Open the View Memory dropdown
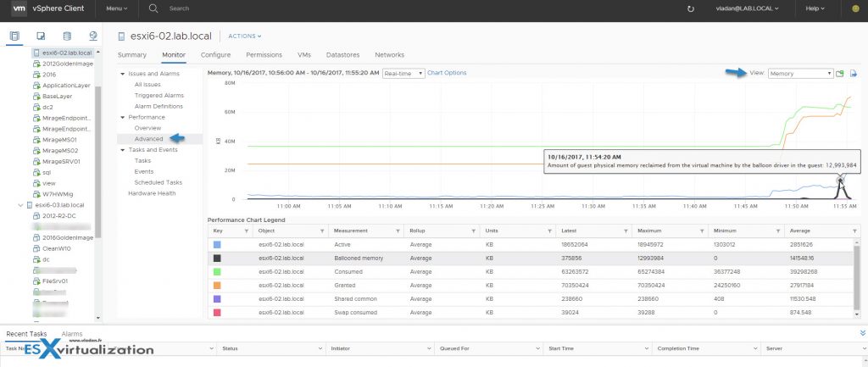The image size is (868, 367). [801, 74]
